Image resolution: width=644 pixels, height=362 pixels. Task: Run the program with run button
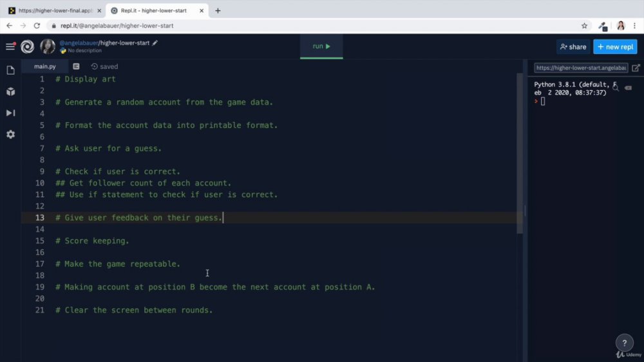click(321, 46)
